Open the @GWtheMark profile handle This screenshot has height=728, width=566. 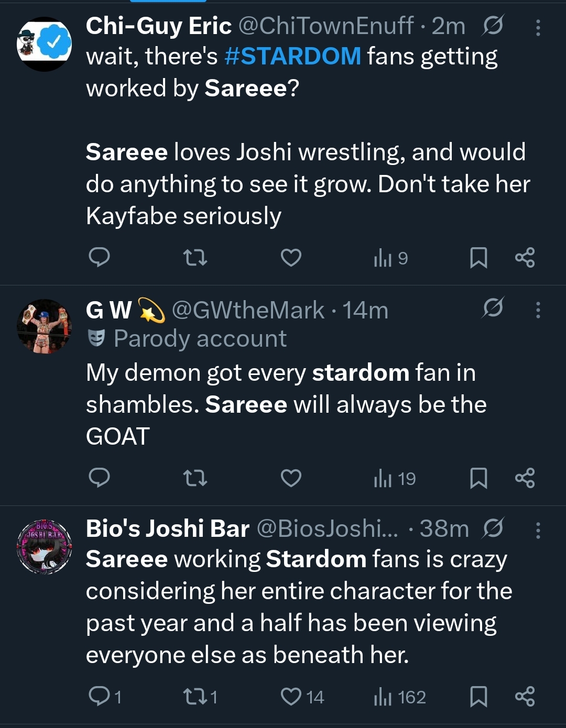[x=248, y=311]
